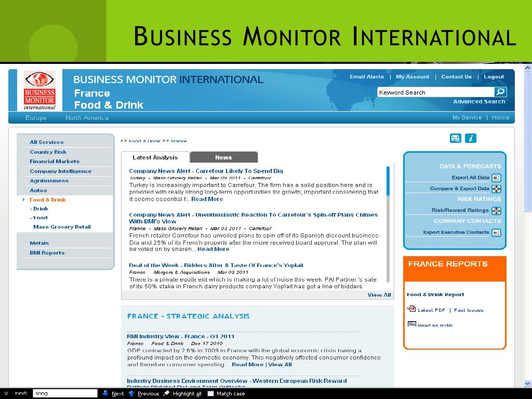Select Country Risk in sidebar
This screenshot has height=399, width=532.
tap(48, 152)
